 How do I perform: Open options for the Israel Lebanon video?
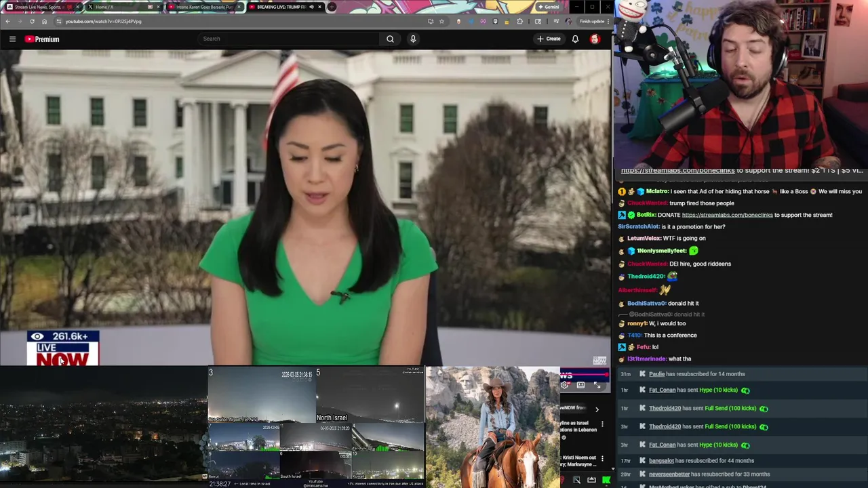tap(602, 424)
